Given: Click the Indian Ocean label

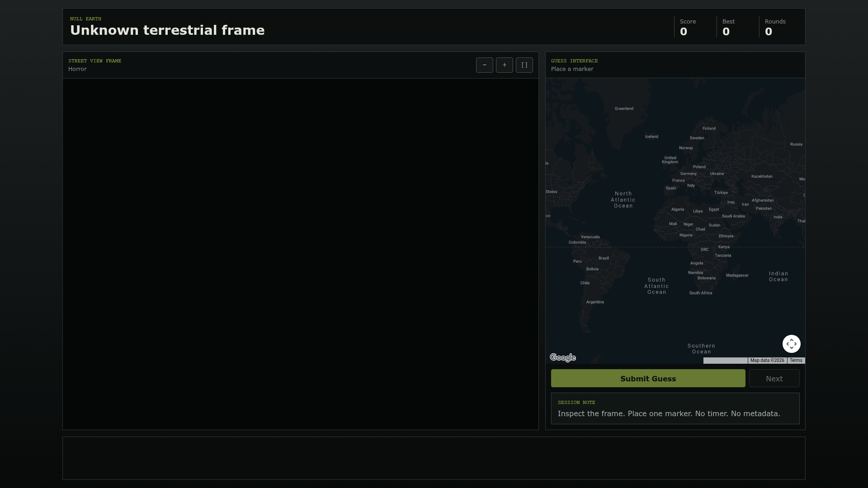Looking at the screenshot, I should pyautogui.click(x=778, y=277).
